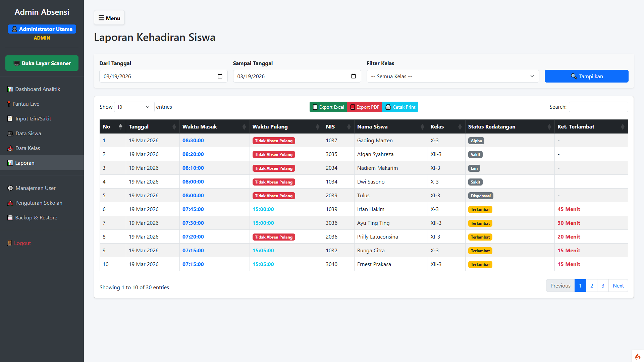Image resolution: width=644 pixels, height=362 pixels.
Task: Focus the Search input field
Action: 598,107
